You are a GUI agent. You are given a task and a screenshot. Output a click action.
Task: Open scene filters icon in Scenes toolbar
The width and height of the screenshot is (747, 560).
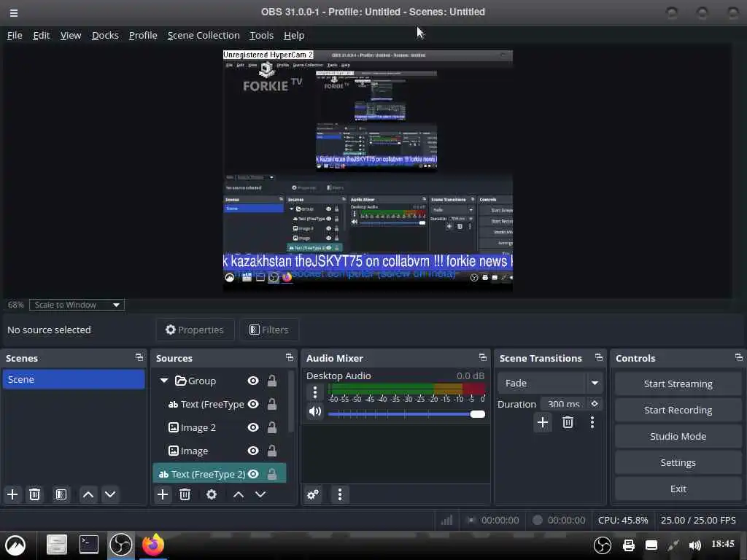pos(61,494)
